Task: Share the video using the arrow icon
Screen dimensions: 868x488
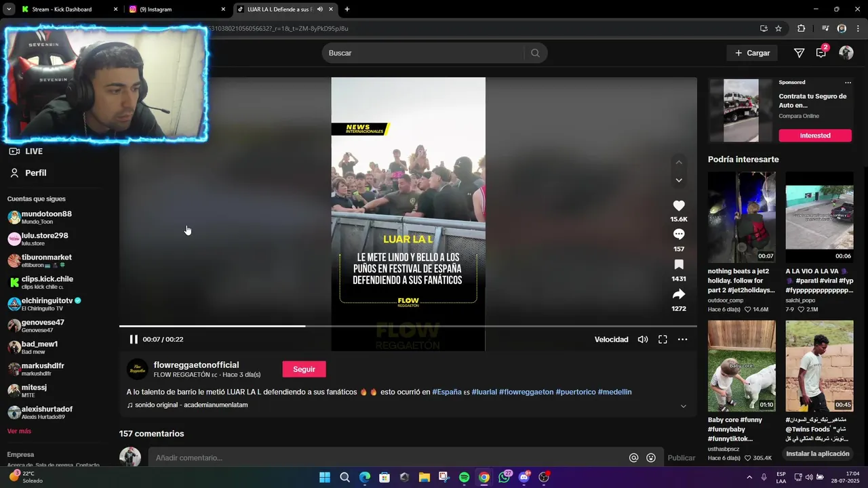Action: point(679,294)
